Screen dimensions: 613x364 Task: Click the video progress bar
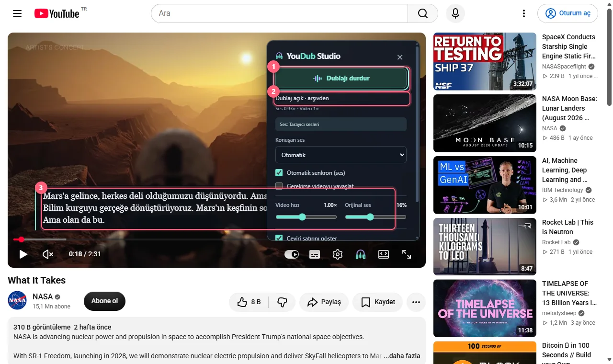[x=216, y=239]
